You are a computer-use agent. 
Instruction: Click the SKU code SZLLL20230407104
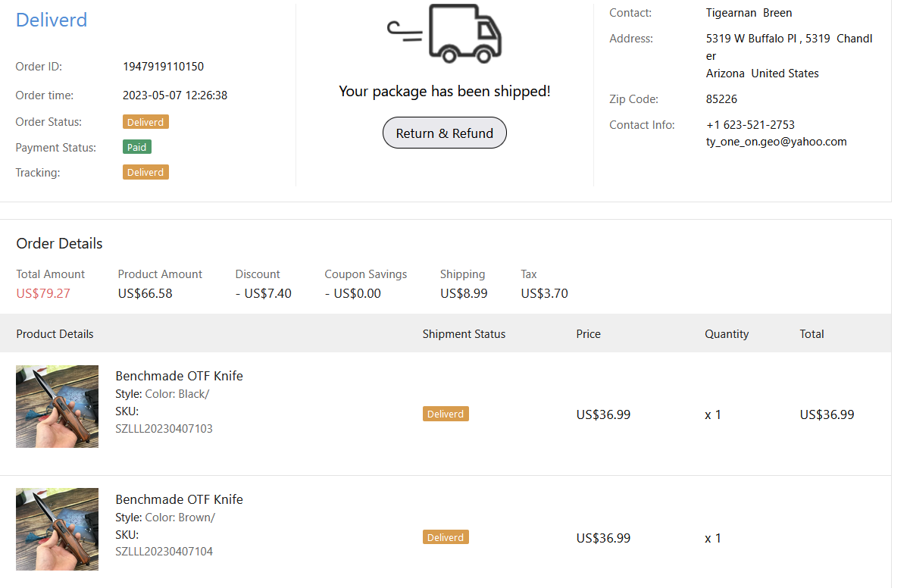(164, 552)
